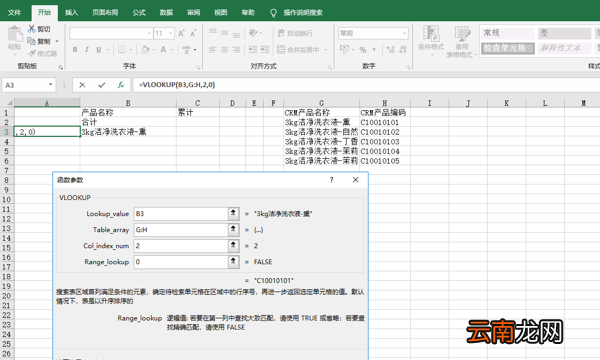Align text right in cell
This screenshot has height=360, width=600.
(236, 50)
